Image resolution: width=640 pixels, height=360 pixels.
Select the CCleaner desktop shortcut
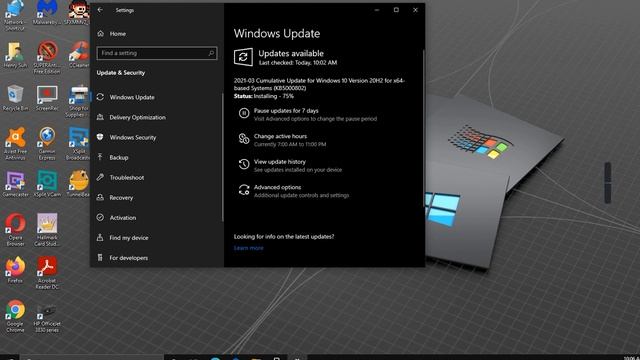[79, 54]
